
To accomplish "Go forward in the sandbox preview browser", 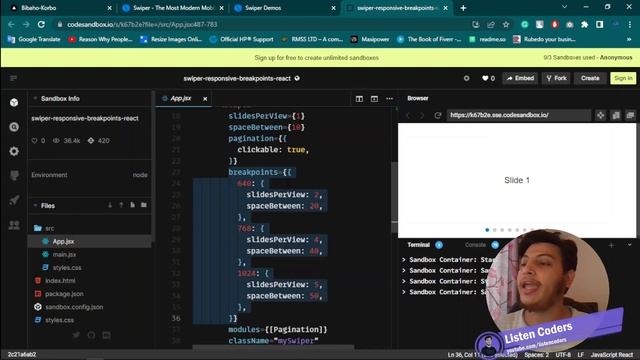I will pyautogui.click(x=422, y=115).
